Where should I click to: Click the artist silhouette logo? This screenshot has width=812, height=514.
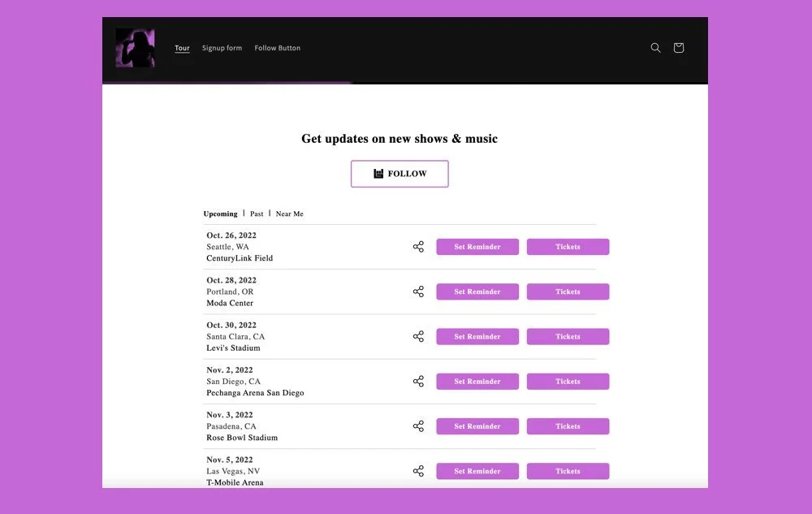click(x=135, y=48)
